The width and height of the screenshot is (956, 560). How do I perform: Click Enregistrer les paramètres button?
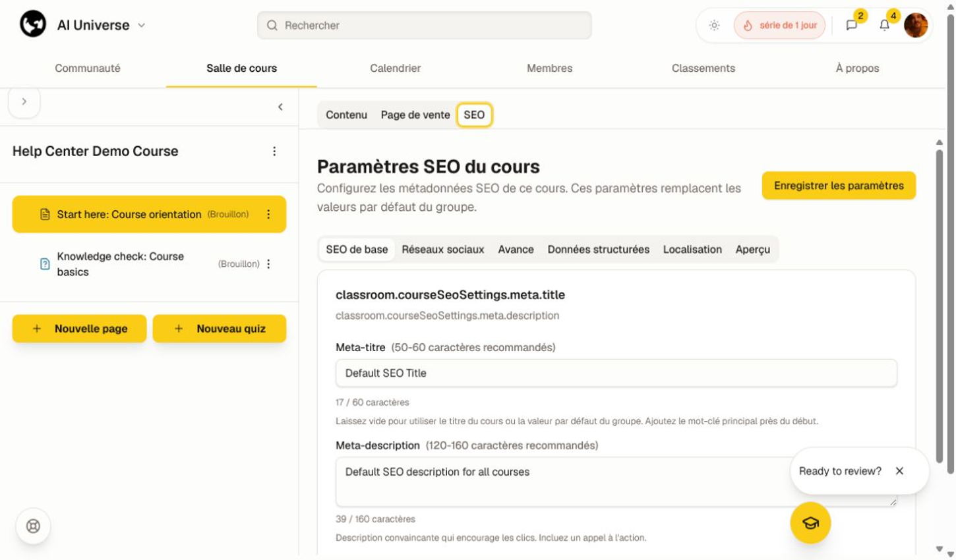(839, 186)
